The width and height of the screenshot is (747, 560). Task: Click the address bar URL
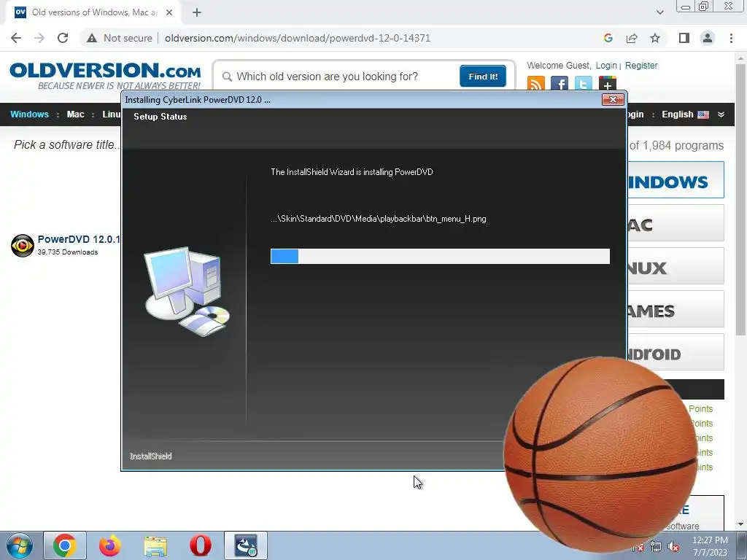(x=298, y=38)
